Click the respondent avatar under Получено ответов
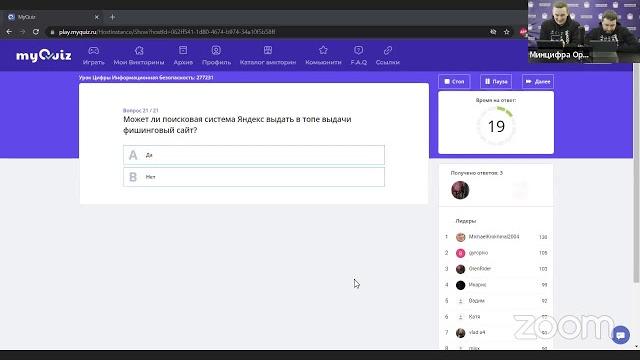 tap(460, 190)
